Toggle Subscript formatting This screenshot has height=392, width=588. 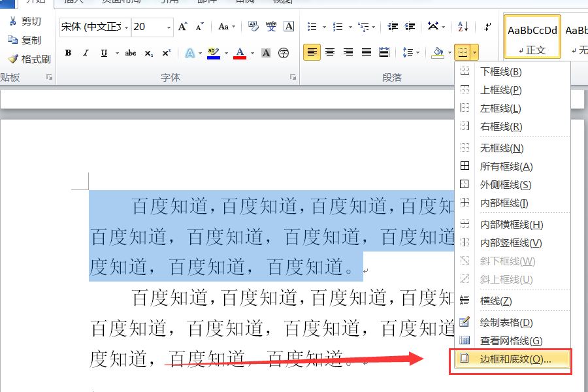(x=148, y=53)
